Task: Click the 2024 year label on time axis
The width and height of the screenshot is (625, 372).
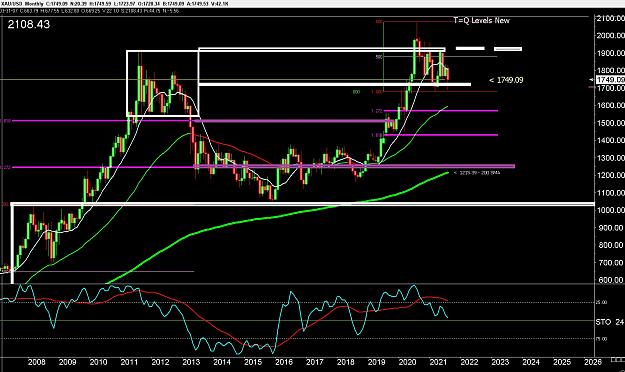Action: 531,362
